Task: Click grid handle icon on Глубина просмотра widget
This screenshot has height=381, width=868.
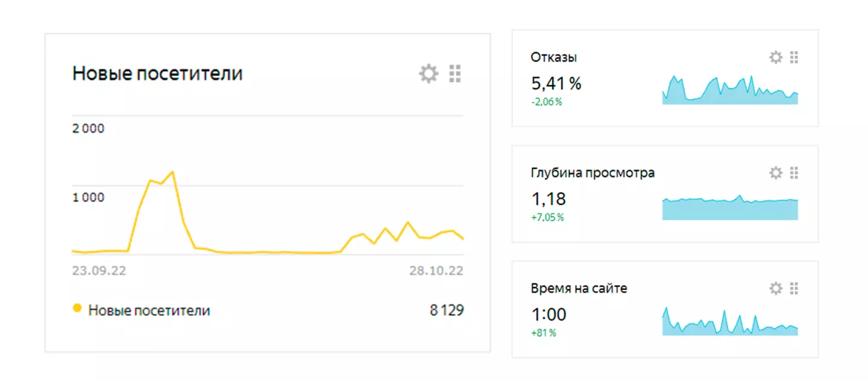Action: [x=794, y=173]
